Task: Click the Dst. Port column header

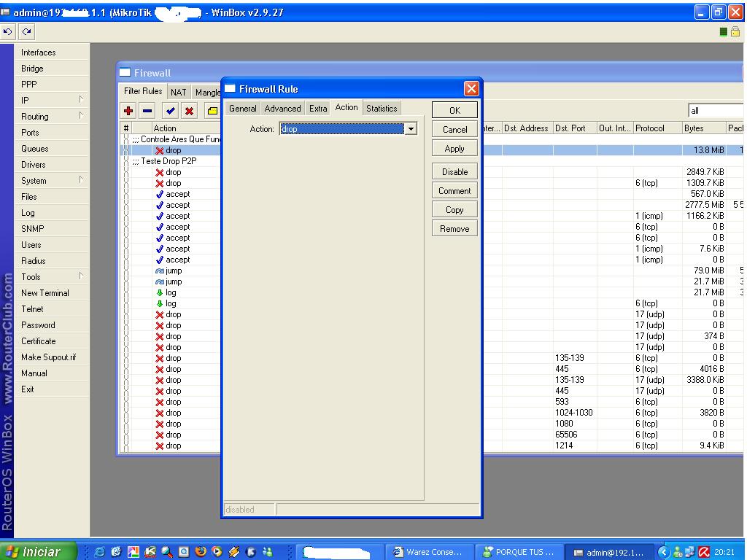Action: (575, 128)
